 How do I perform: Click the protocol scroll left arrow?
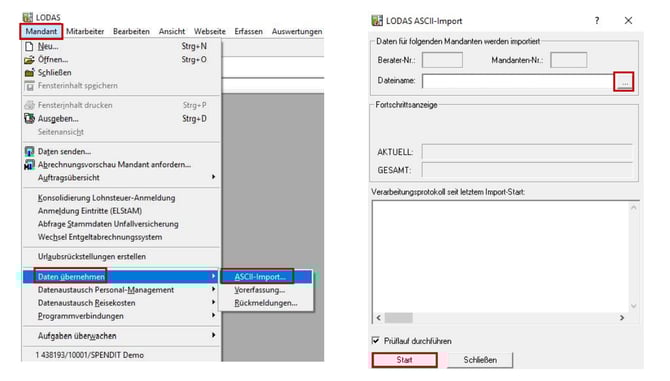[379, 318]
